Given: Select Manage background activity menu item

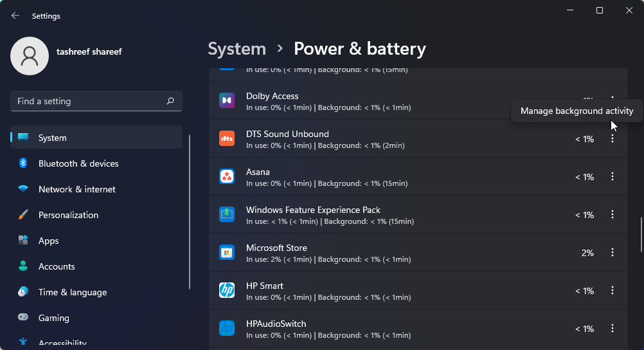Looking at the screenshot, I should tap(577, 111).
